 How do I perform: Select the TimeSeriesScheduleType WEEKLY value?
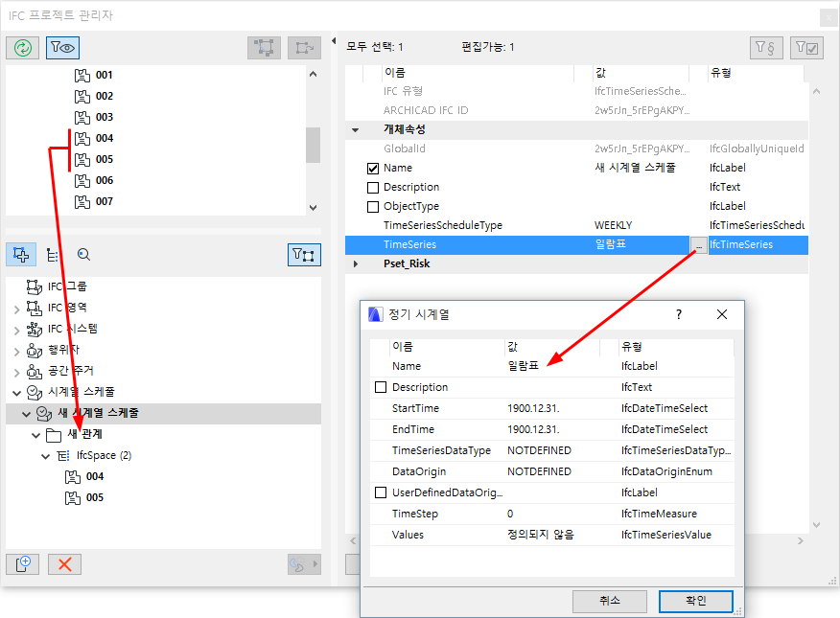613,225
